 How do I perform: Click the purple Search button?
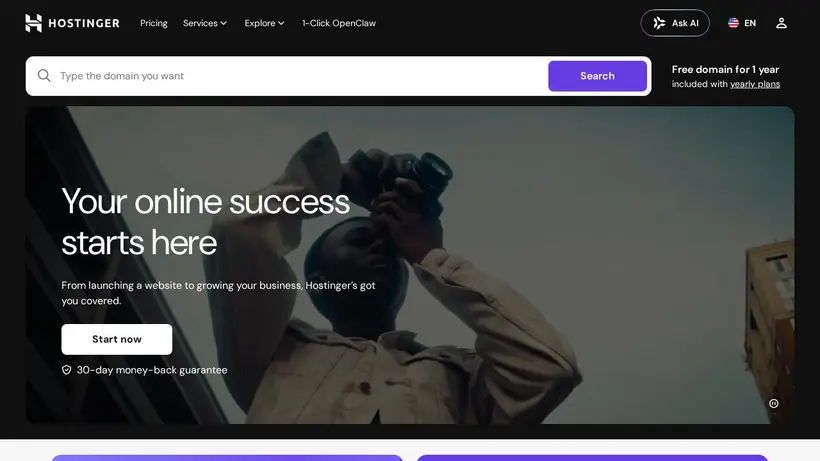coord(597,76)
